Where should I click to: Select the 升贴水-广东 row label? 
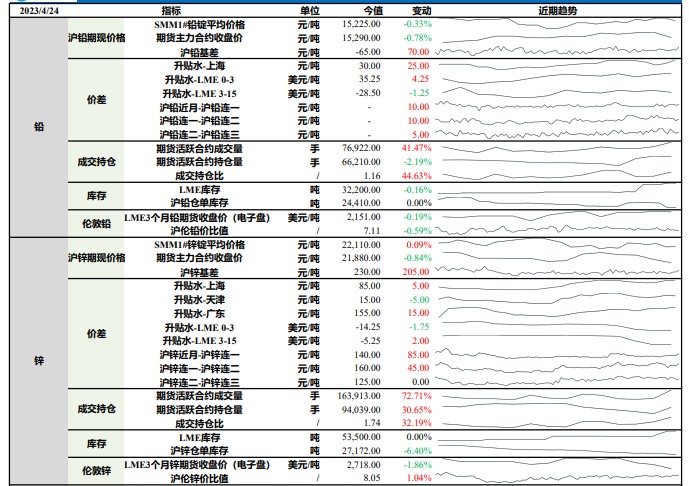pyautogui.click(x=199, y=314)
